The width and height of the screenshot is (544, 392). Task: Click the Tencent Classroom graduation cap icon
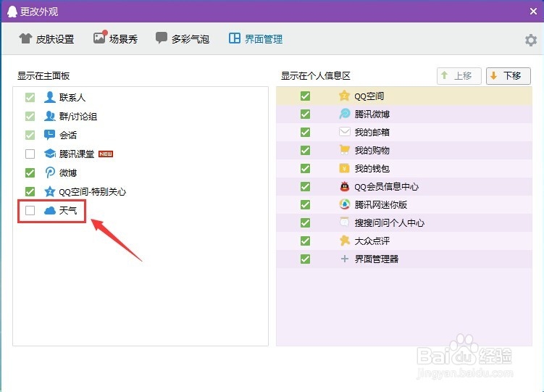tap(50, 154)
